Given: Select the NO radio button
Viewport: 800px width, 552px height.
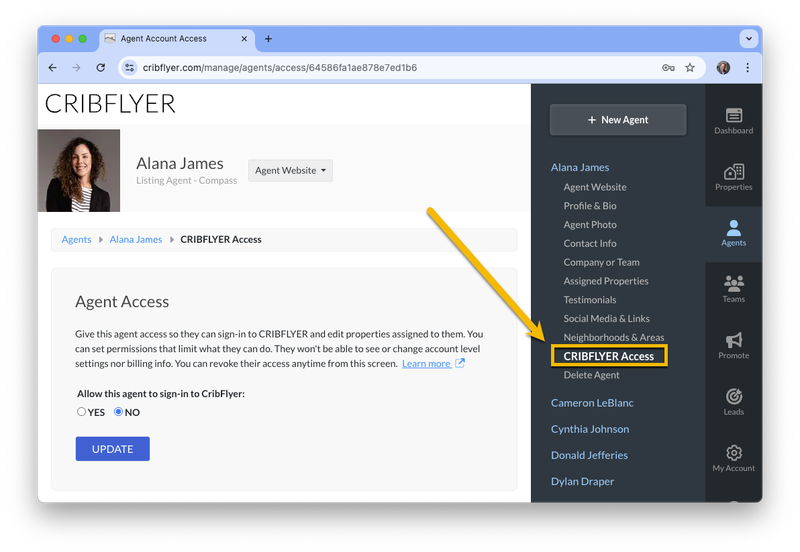Looking at the screenshot, I should (118, 411).
